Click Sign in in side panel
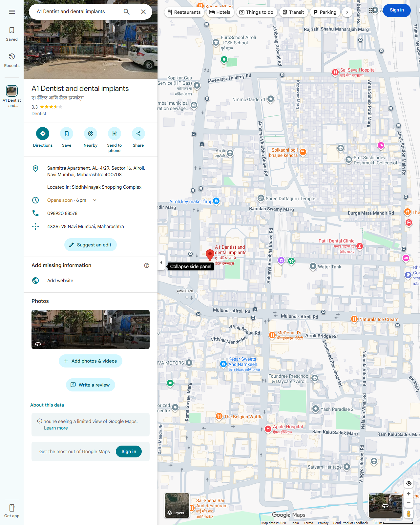Viewport: 420px width, 525px height. [x=129, y=451]
